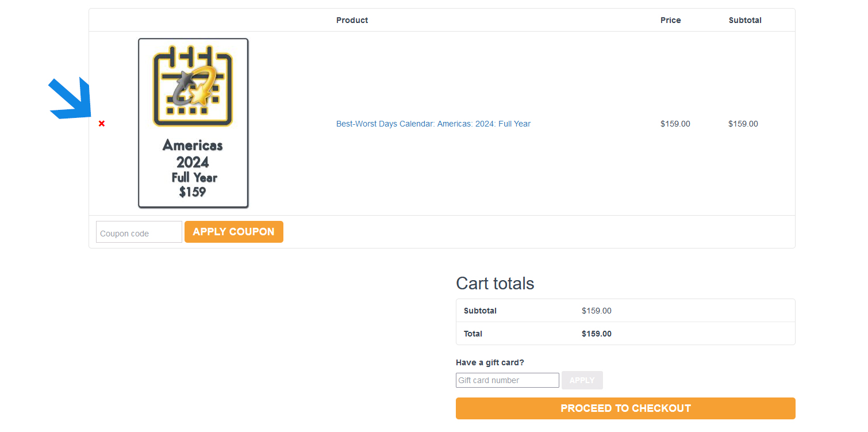
Task: Open Best-Worst Days Calendar product link
Action: [433, 124]
